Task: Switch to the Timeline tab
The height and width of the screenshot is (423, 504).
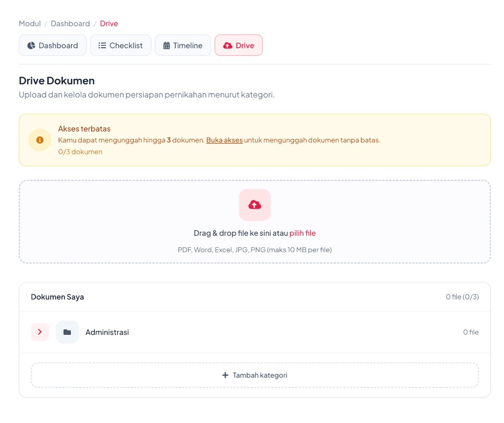Action: click(x=183, y=45)
